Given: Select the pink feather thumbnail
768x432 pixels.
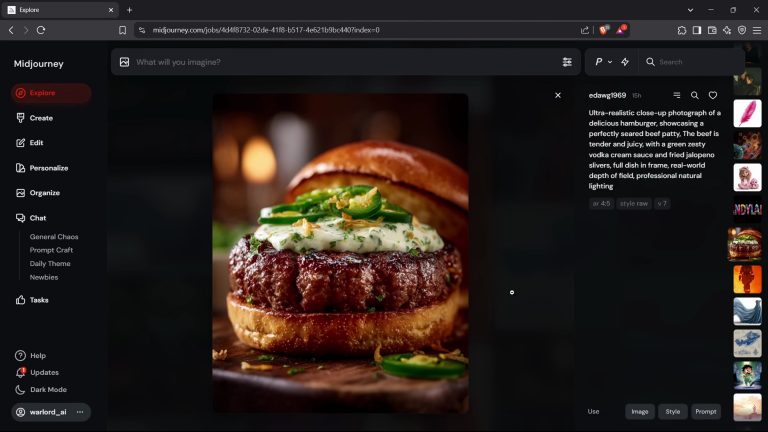Looking at the screenshot, I should [x=747, y=113].
